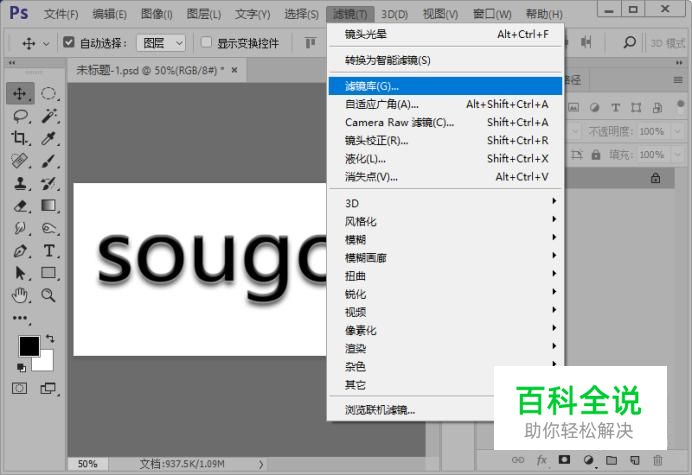Select the Clone Stamp tool
This screenshot has width=692, height=475.
pyautogui.click(x=20, y=183)
